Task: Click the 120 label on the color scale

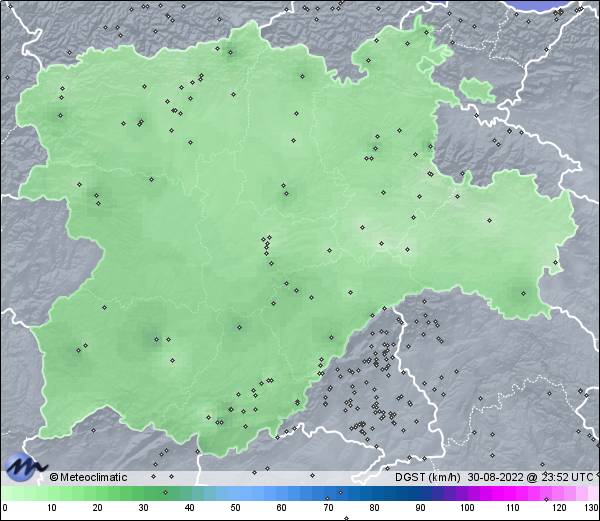Action: point(558,508)
